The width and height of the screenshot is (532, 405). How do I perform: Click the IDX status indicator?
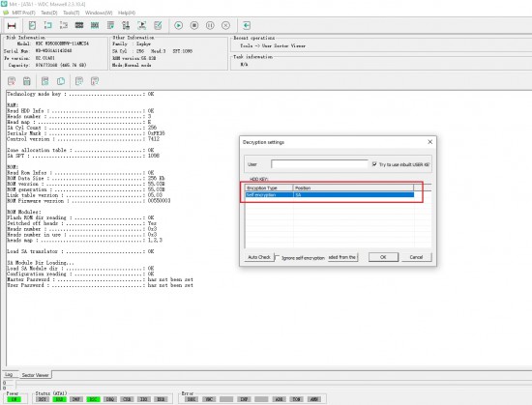coord(144,399)
